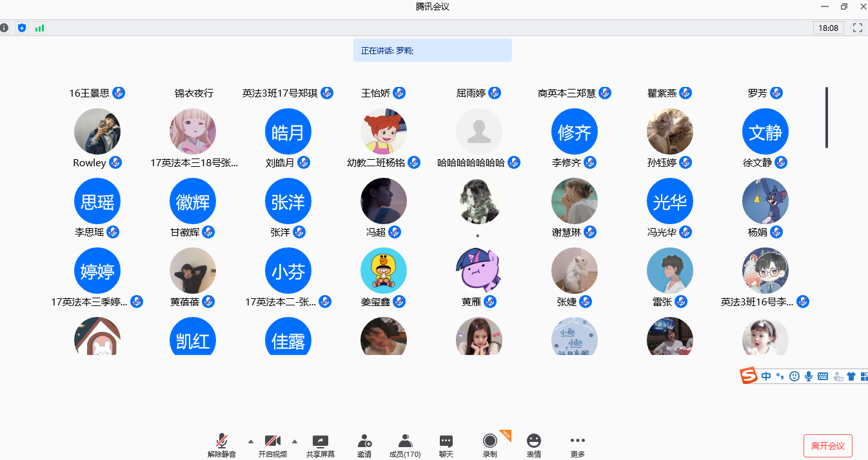Viewport: 868px width, 460px height.
Task: Click the participant list vertical scrollbar
Action: (x=827, y=117)
